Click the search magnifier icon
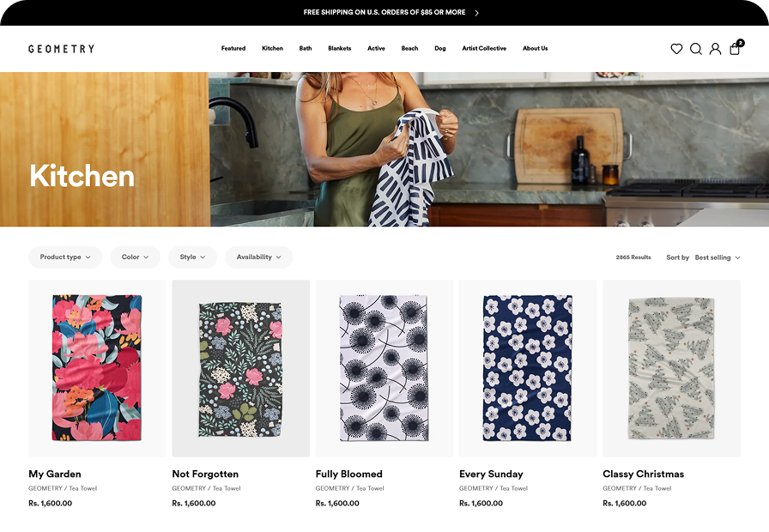Image resolution: width=769 pixels, height=532 pixels. click(696, 49)
